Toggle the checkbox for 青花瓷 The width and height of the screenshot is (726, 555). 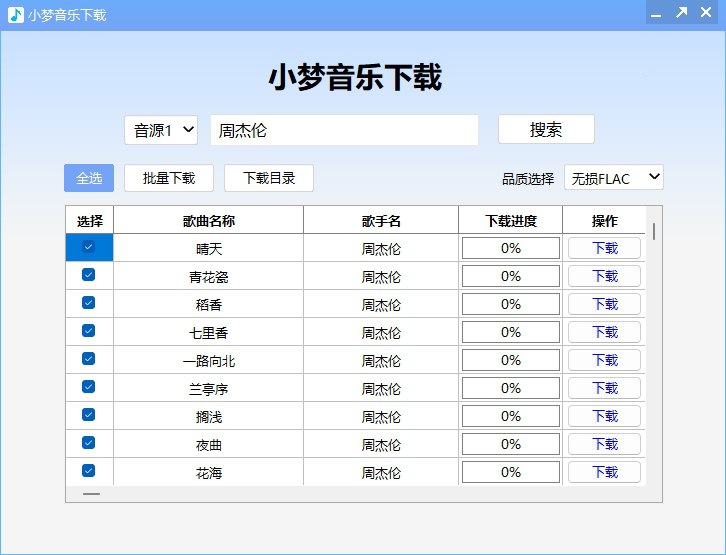click(88, 275)
